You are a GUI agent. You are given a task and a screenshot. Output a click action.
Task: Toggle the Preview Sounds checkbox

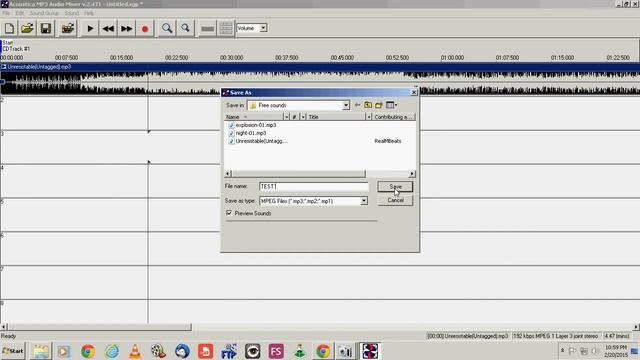pyautogui.click(x=229, y=213)
